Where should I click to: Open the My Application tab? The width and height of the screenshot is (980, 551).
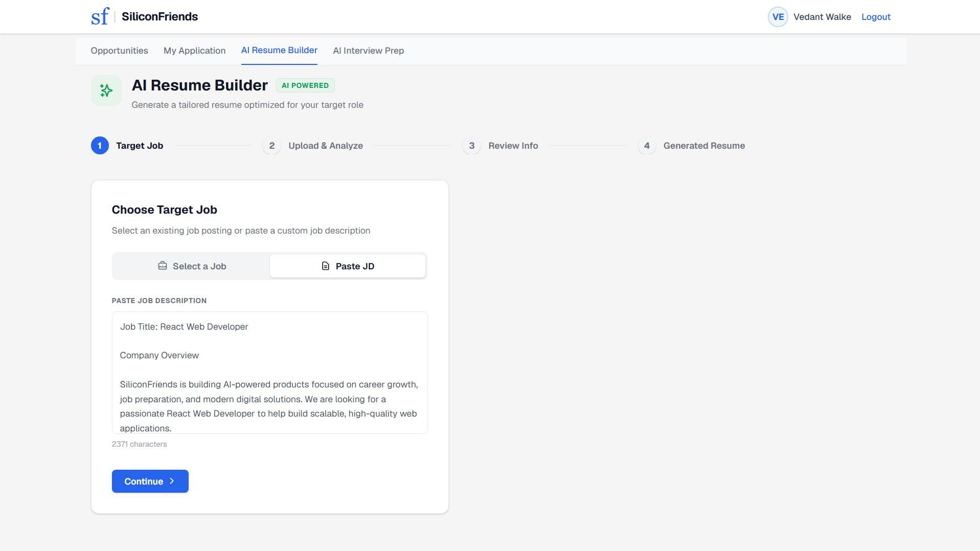point(194,51)
